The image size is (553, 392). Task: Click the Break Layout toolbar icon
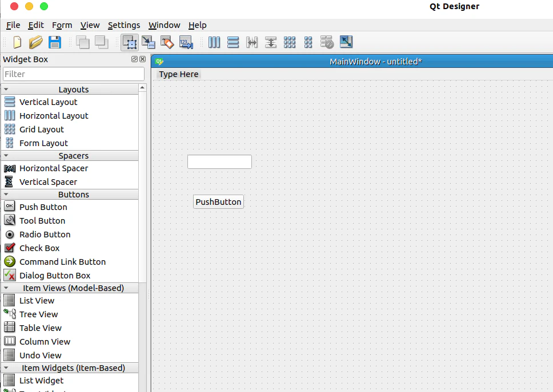point(327,42)
